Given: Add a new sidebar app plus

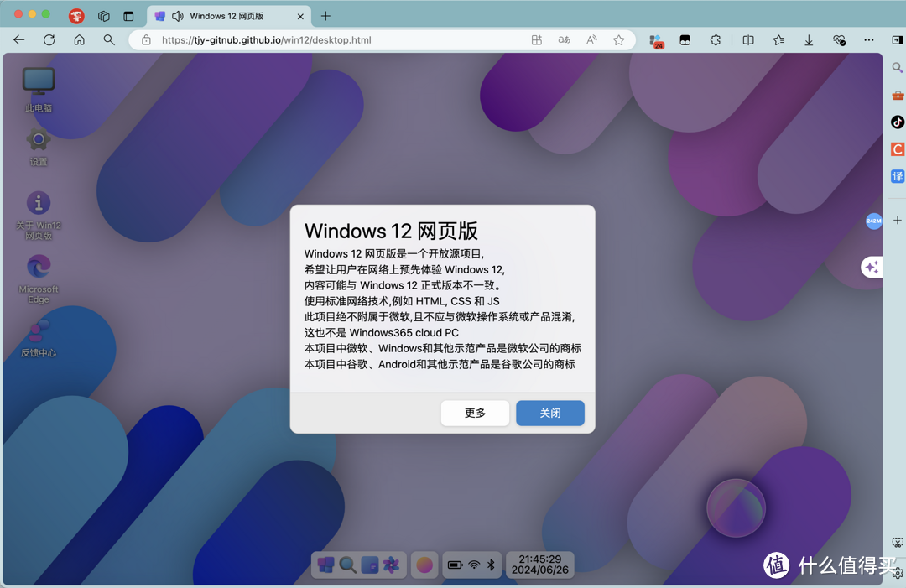Looking at the screenshot, I should (x=898, y=220).
